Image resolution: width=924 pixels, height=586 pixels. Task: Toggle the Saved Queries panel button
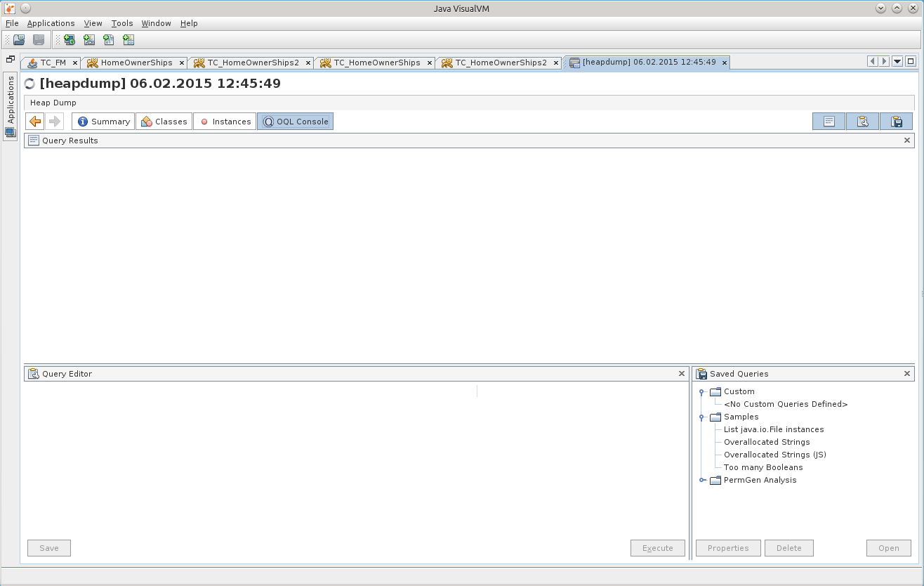[x=896, y=122]
